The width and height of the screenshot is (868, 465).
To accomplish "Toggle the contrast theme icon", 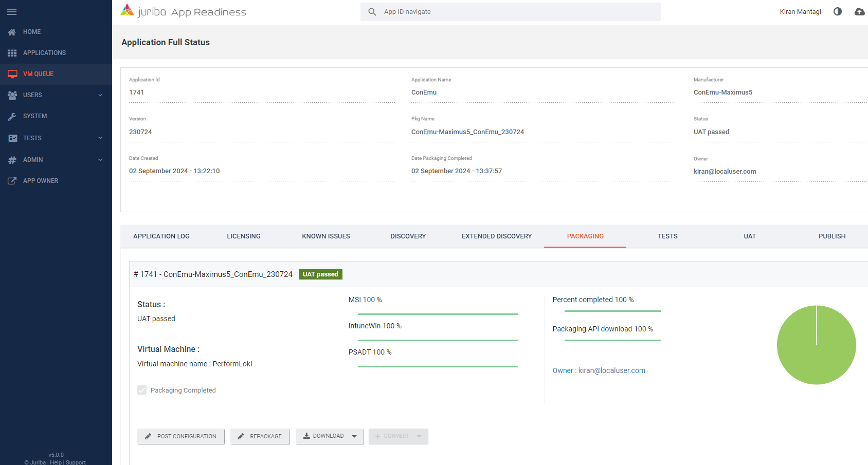I will point(838,11).
